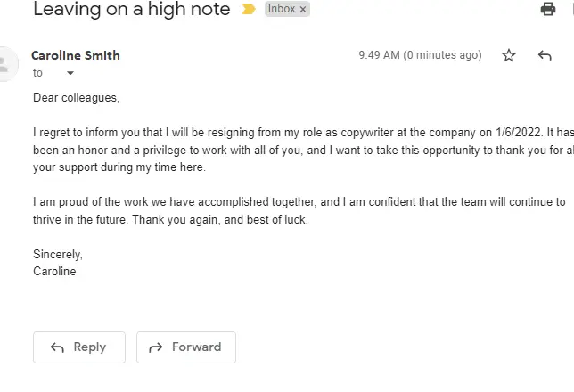Viewport: 574px width, 392px height.
Task: Click the reply arrow icon beside the star
Action: click(545, 55)
